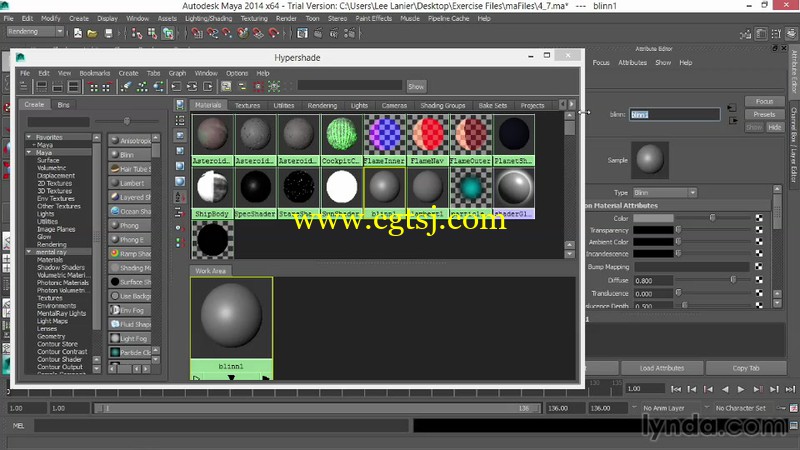Image resolution: width=800 pixels, height=450 pixels.
Task: Open No Character Set dropdown
Action: [707, 408]
